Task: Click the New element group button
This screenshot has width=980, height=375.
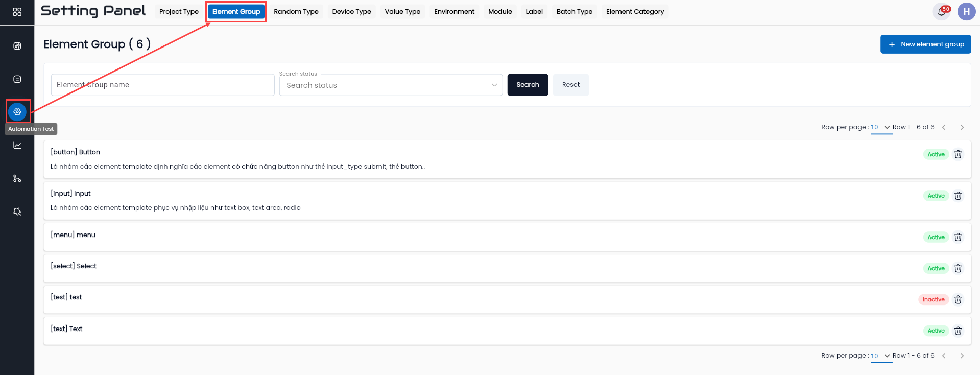Action: 925,44
